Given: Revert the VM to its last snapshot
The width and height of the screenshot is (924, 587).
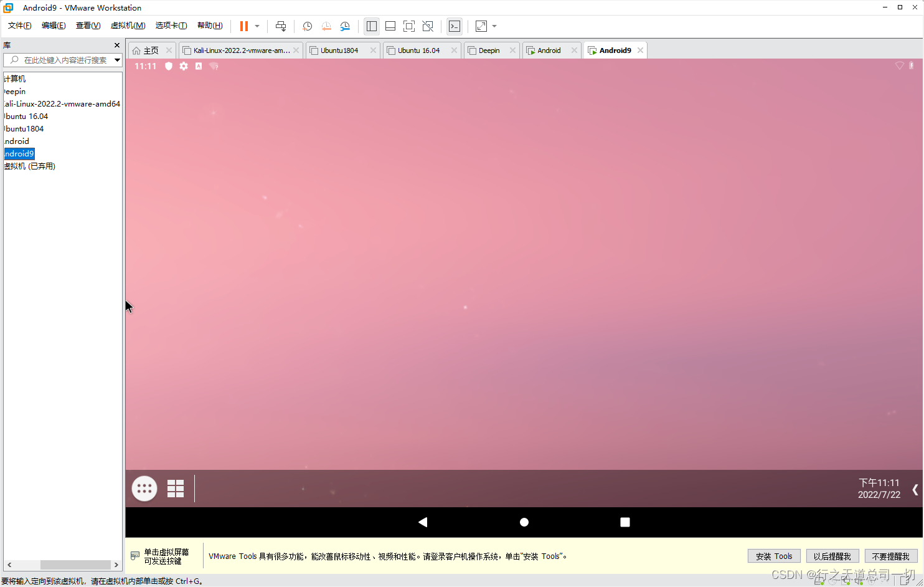Looking at the screenshot, I should click(x=326, y=26).
